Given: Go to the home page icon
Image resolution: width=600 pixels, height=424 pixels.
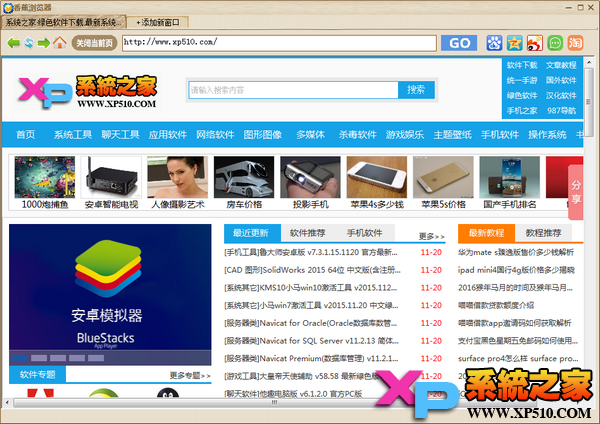Looking at the screenshot, I should click(59, 42).
